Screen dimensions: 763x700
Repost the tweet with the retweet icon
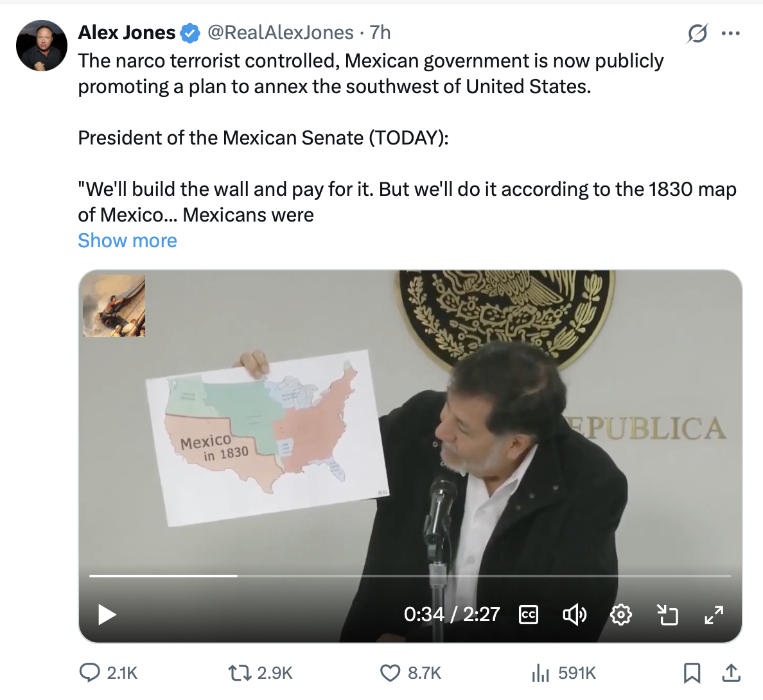point(240,673)
